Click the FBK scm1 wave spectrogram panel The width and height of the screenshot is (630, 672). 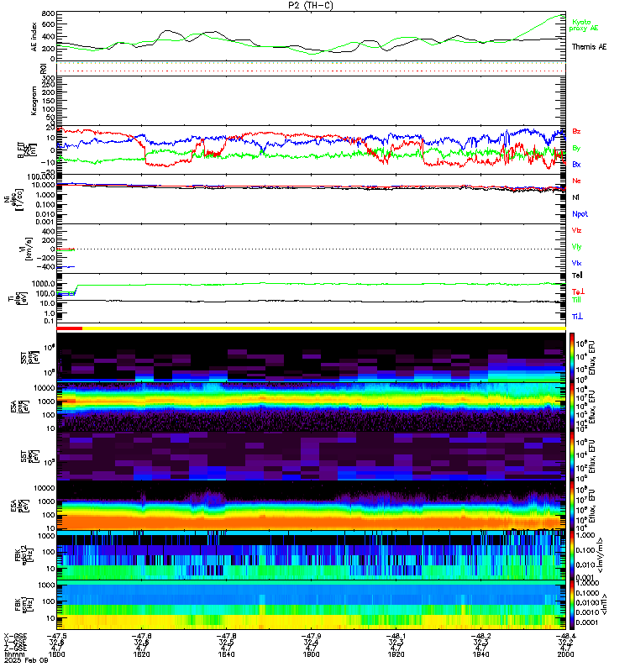coord(311,605)
